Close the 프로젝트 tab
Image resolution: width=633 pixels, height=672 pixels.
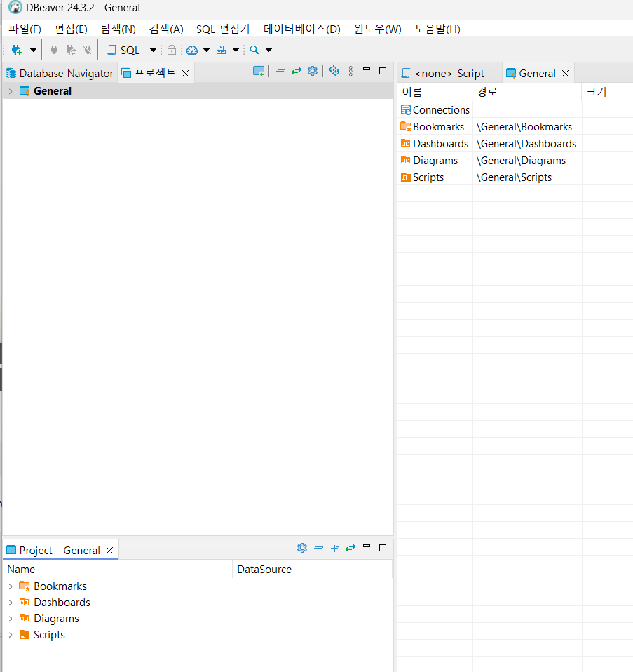tap(186, 73)
